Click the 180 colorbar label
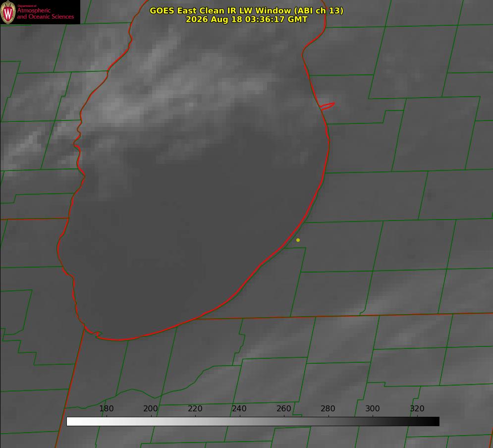 click(106, 408)
